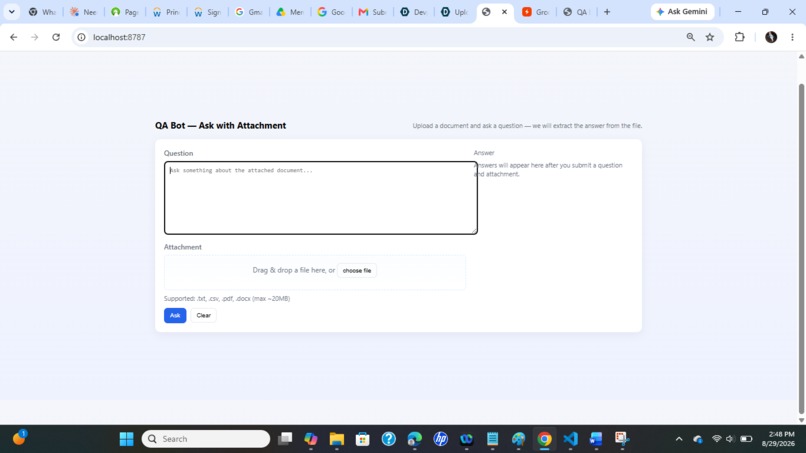Focus the Question text area
Image resolution: width=806 pixels, height=453 pixels.
[321, 198]
